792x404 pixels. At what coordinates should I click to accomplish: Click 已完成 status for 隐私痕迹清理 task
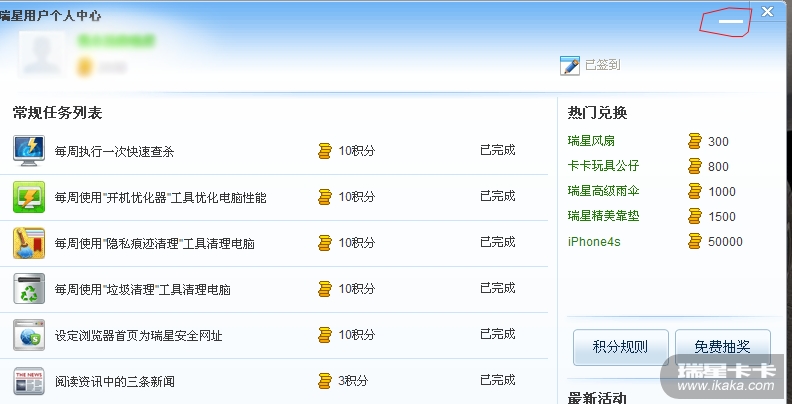[x=498, y=242]
